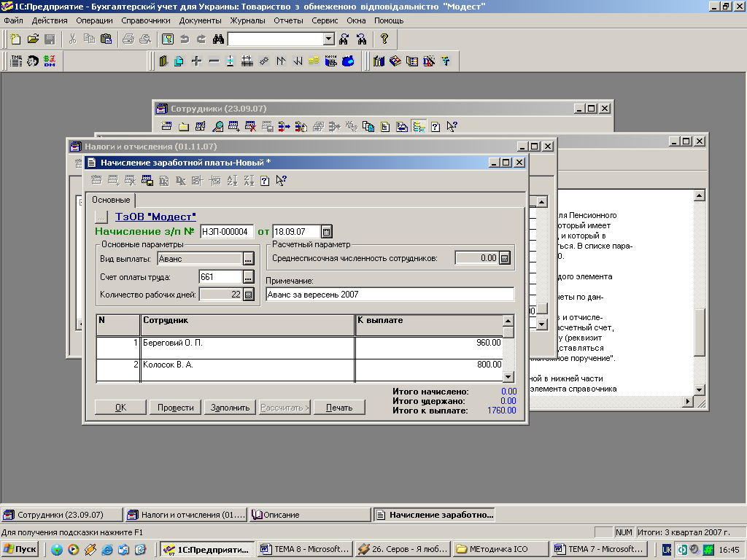Viewport: 747px width, 560px height.
Task: Click the cash register (касса) icon
Action: tap(330, 61)
